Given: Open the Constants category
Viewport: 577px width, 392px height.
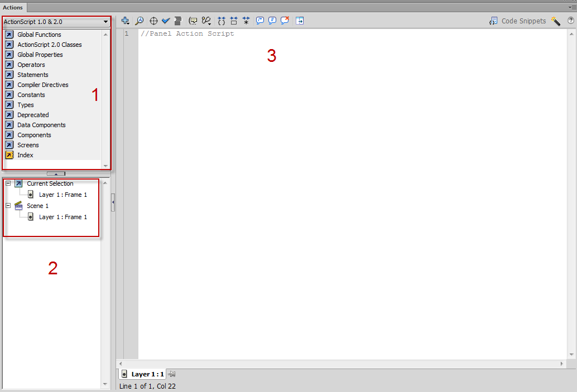Looking at the screenshot, I should point(31,95).
